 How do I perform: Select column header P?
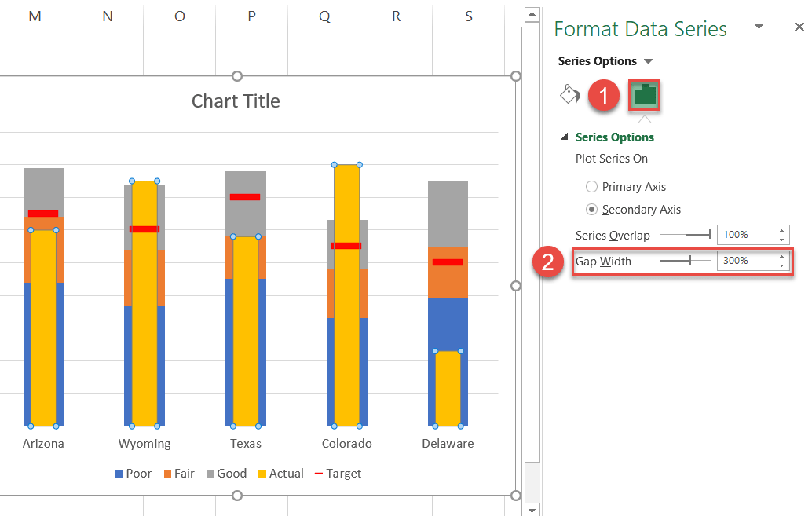pos(251,16)
